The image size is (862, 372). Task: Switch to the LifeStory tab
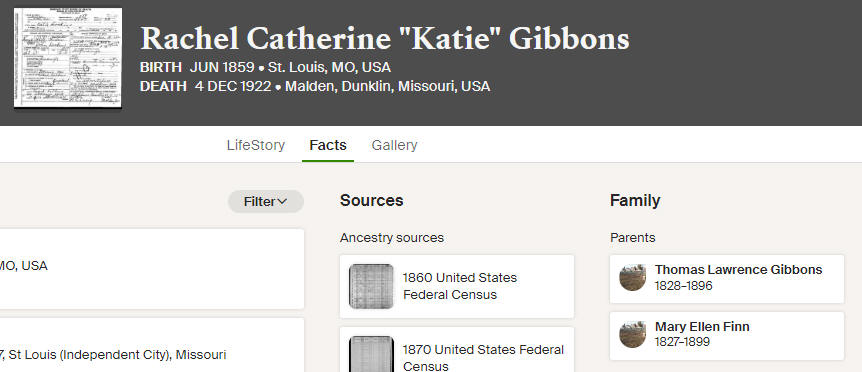[x=256, y=145]
